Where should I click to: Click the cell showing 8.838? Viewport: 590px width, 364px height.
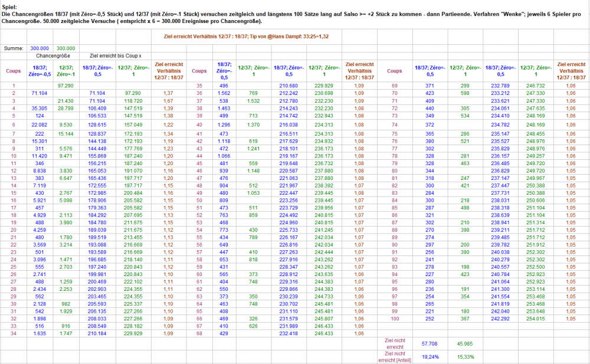click(x=40, y=171)
